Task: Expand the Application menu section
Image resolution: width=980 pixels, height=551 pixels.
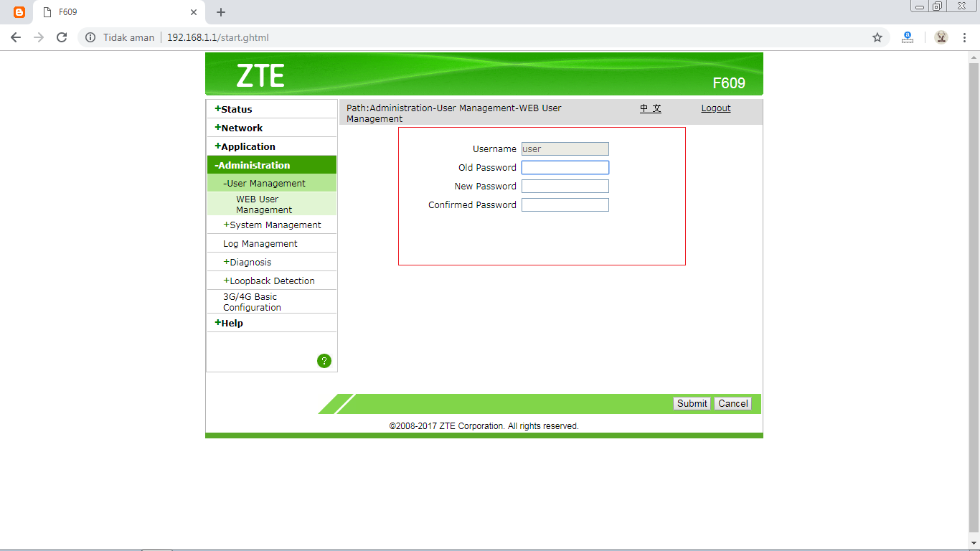Action: (245, 146)
